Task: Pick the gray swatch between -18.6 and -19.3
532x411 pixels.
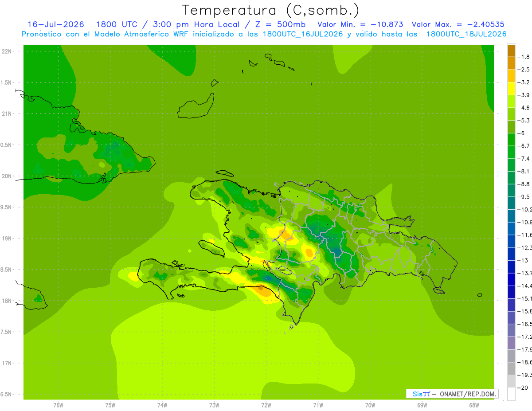Action: click(511, 368)
